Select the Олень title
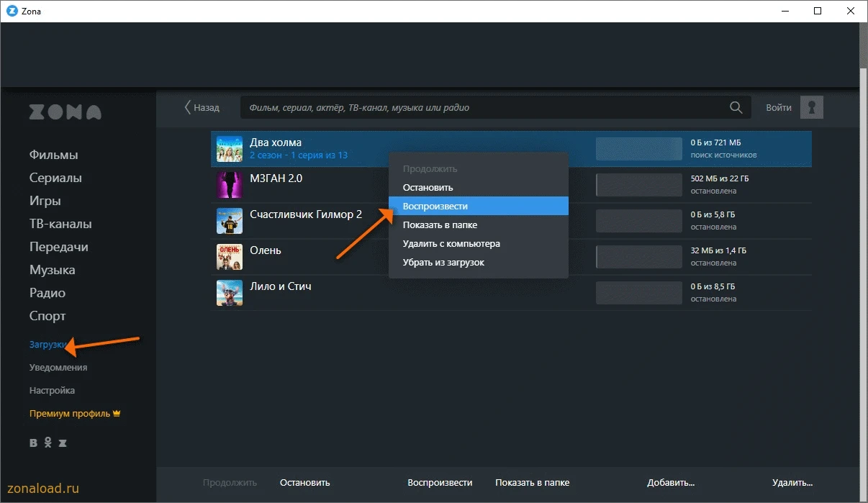This screenshot has height=503, width=868. pyautogui.click(x=266, y=250)
